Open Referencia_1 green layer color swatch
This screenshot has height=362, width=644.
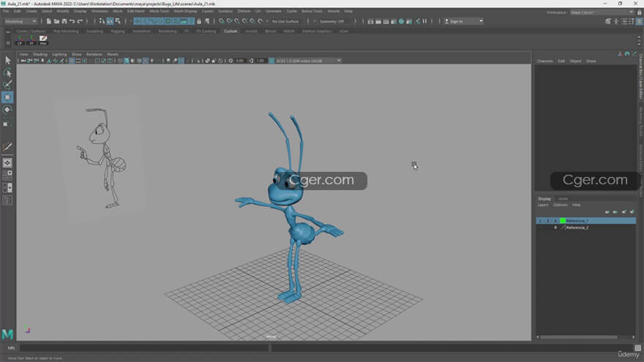pos(563,221)
